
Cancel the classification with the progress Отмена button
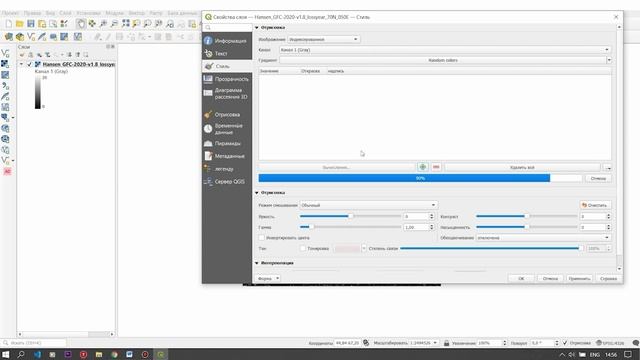coord(598,178)
